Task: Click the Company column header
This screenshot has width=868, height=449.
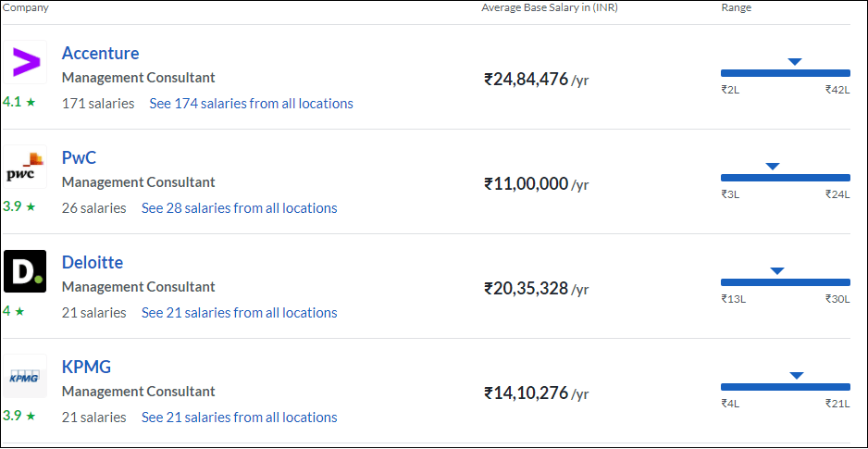Action: [x=26, y=7]
